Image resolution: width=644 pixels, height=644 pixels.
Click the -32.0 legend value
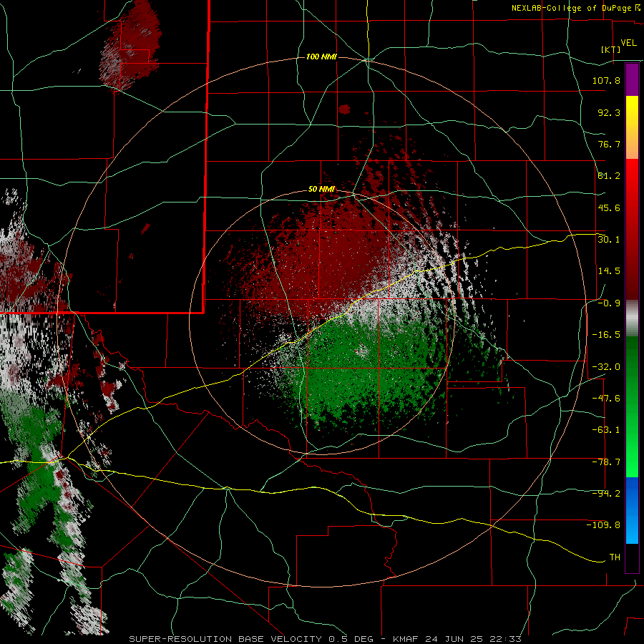point(606,367)
